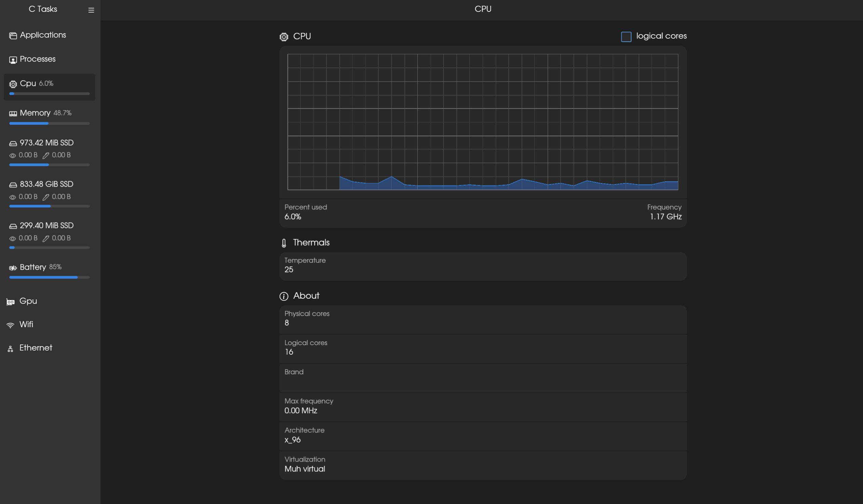Select the Cpu 6.0% sidebar entry
863x504 pixels.
(49, 87)
